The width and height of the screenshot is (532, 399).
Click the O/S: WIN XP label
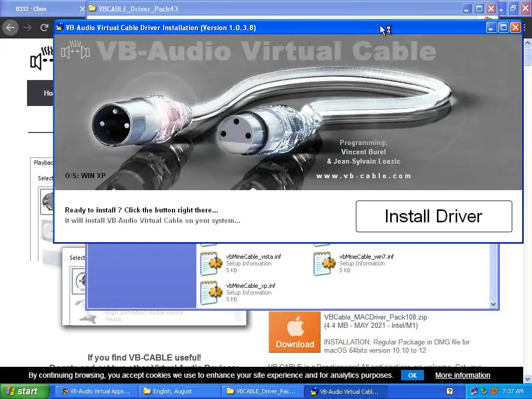point(85,176)
